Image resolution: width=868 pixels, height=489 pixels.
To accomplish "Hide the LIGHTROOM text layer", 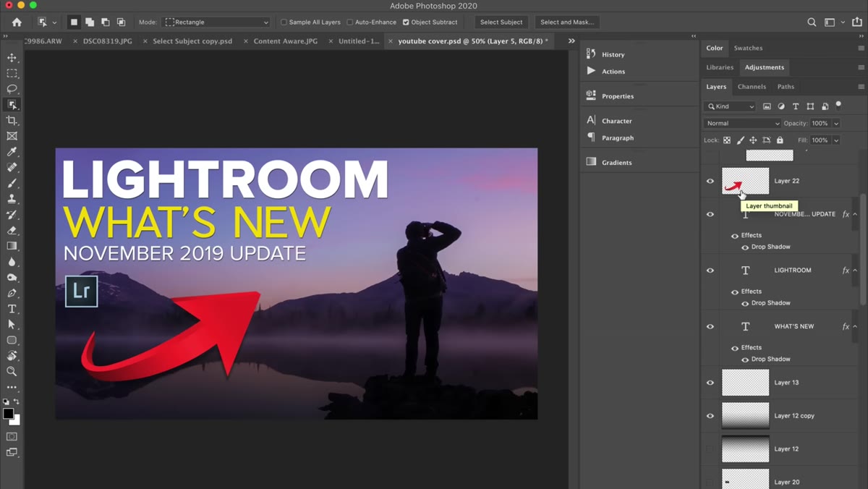I will (x=710, y=270).
